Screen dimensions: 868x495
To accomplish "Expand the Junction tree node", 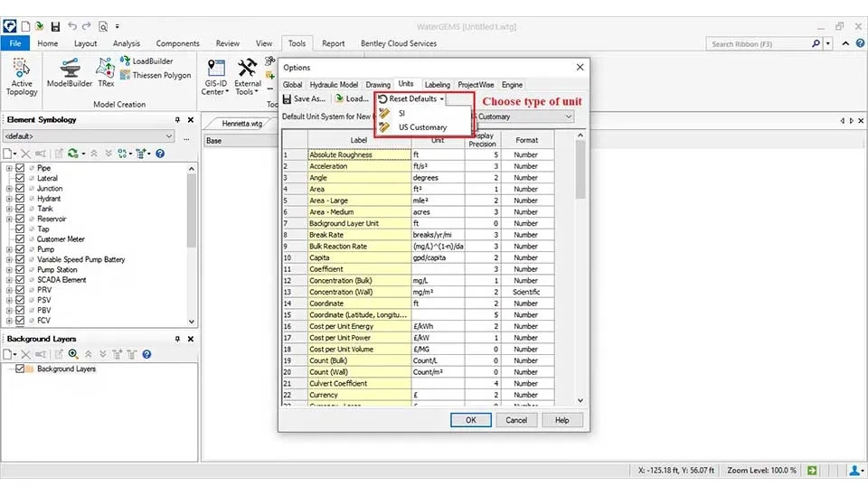I will click(9, 189).
